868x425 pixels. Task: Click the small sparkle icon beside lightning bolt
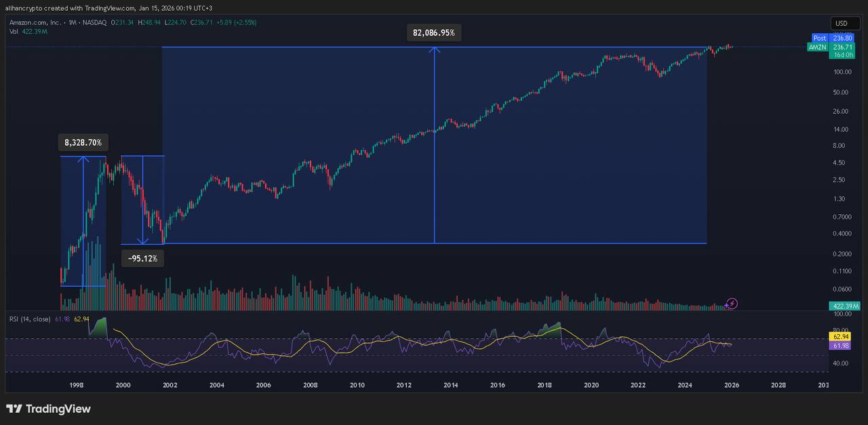726,306
